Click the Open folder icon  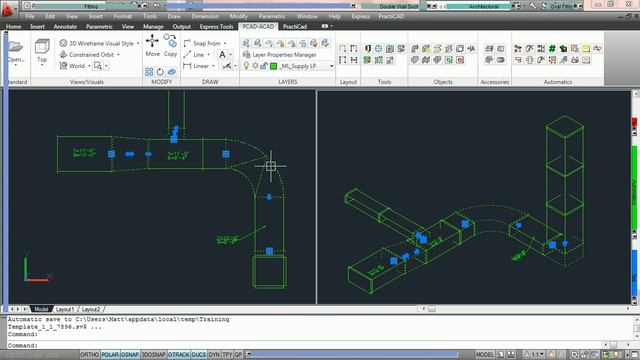[x=16, y=46]
